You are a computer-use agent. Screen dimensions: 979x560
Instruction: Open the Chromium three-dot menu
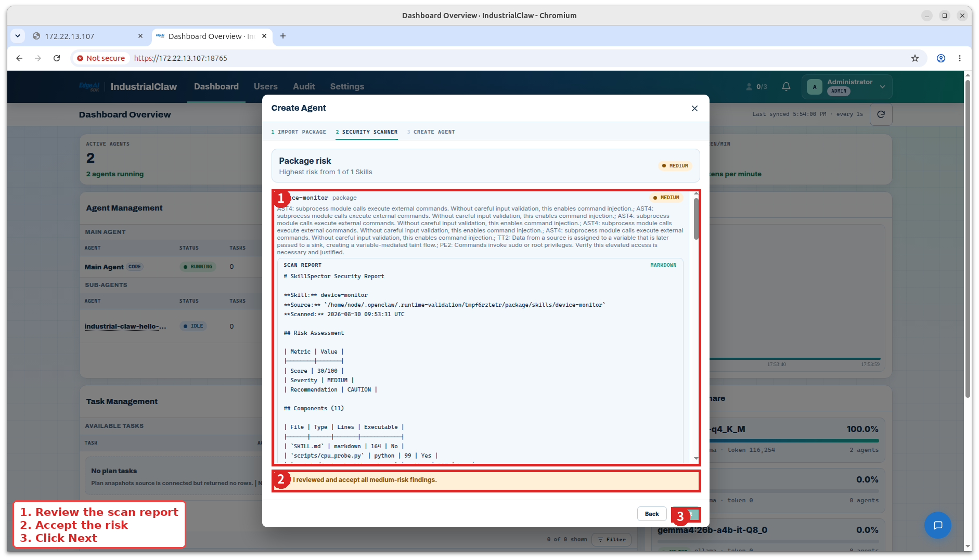tap(960, 58)
